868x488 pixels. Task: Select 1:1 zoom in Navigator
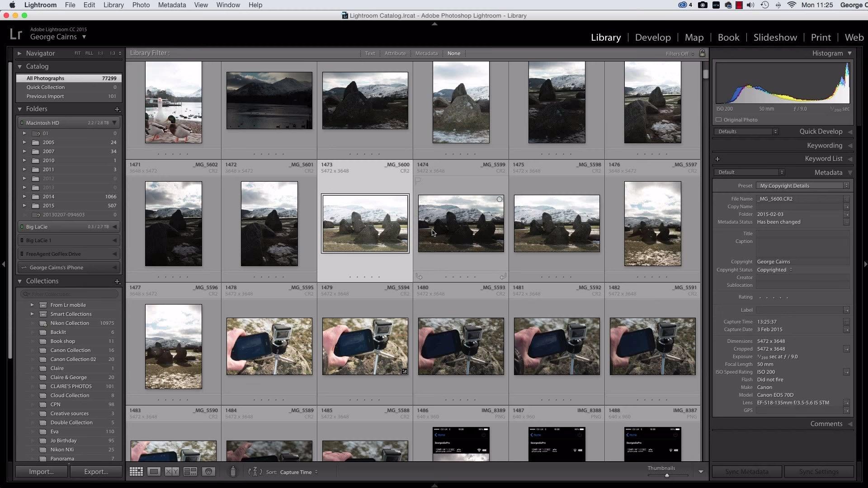(x=100, y=53)
